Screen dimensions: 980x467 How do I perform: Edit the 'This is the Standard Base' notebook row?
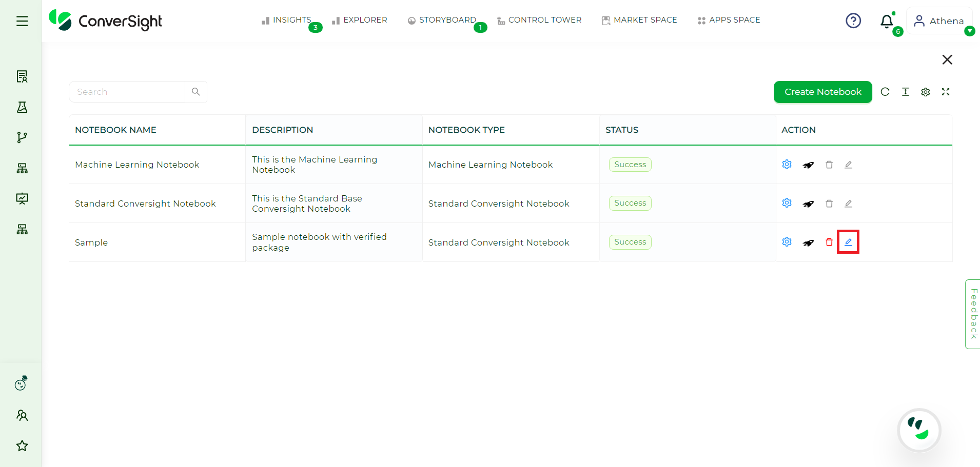(x=848, y=204)
